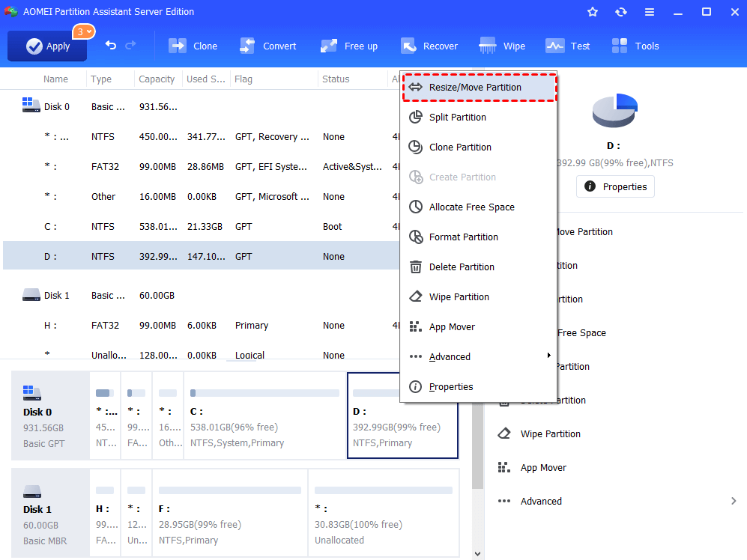Choose Delete Partition from context menu

click(x=478, y=267)
